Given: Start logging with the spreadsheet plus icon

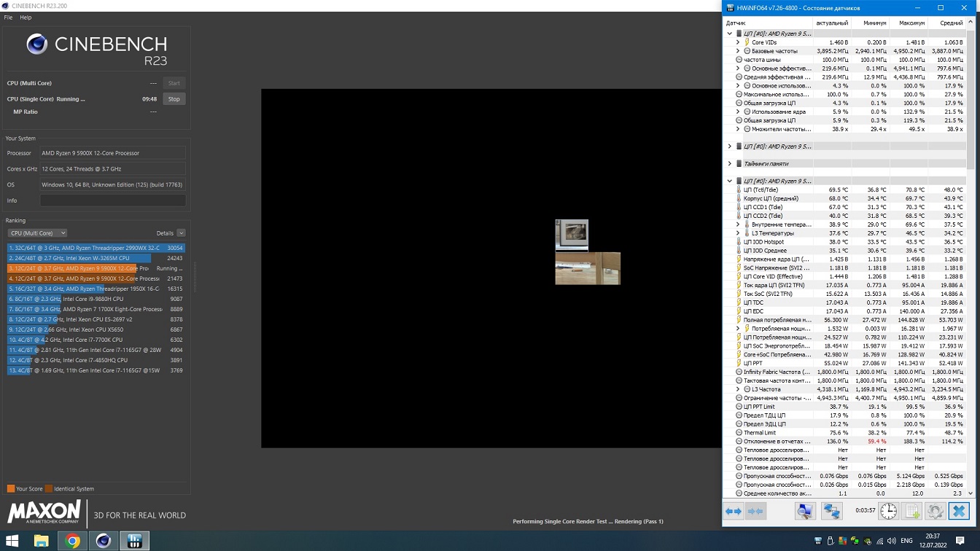Looking at the screenshot, I should tap(912, 511).
